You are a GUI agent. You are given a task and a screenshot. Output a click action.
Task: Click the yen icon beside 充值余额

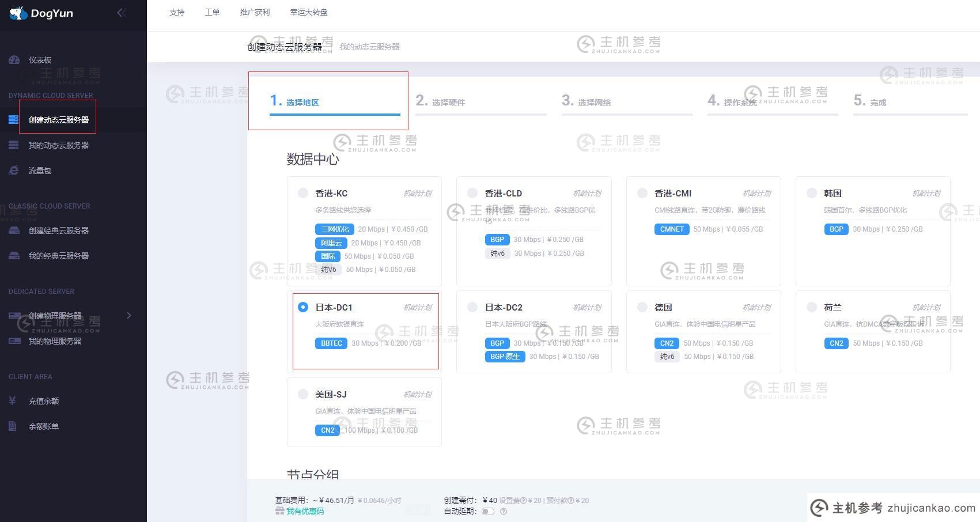point(12,401)
